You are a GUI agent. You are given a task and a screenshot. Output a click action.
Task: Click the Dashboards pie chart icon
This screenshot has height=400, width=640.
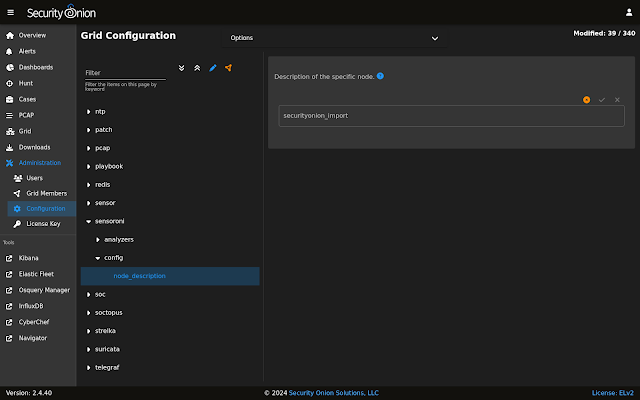point(10,67)
